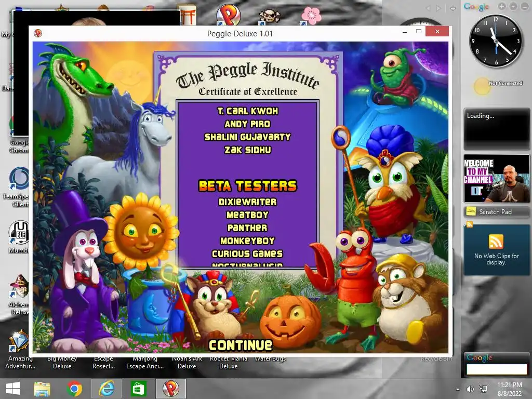This screenshot has height=399, width=532.
Task: Open the Scratch Pad gadget
Action: point(496,212)
